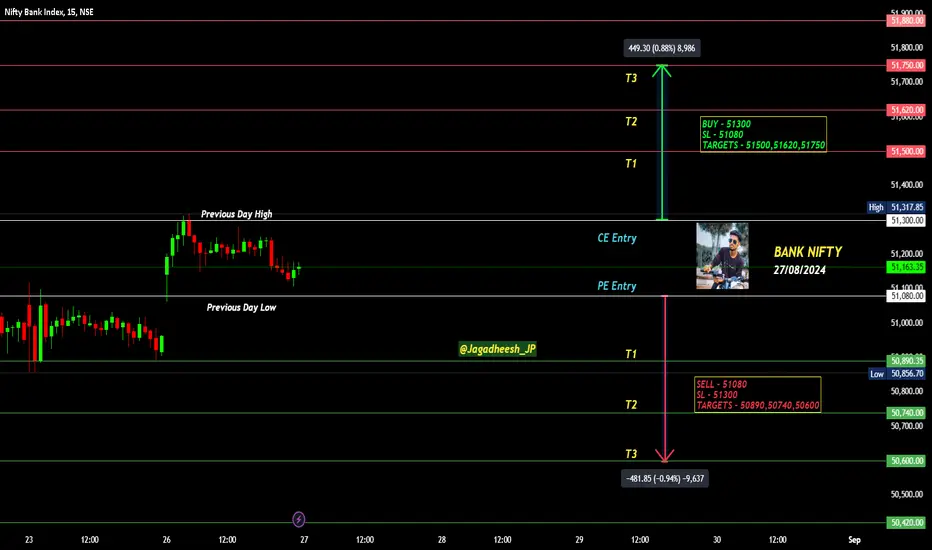Select the 51,750.00 red price label
Screen dimensions: 932x550
click(906, 65)
